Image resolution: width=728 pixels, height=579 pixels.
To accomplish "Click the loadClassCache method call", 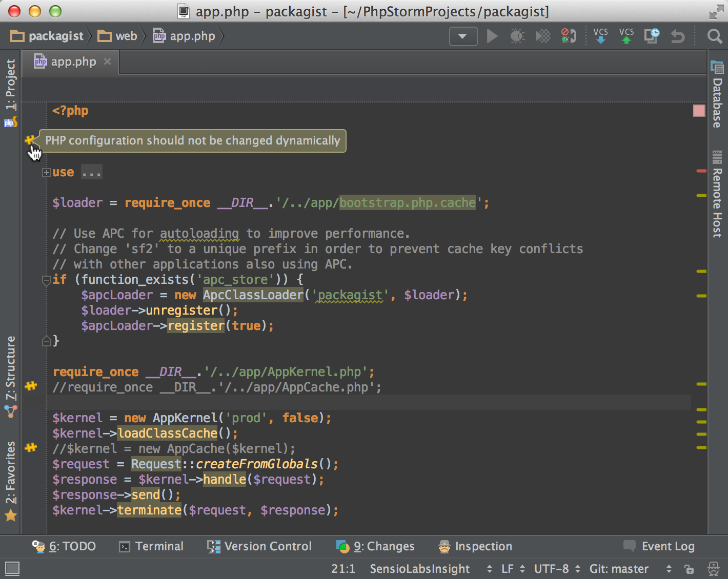I will (168, 433).
